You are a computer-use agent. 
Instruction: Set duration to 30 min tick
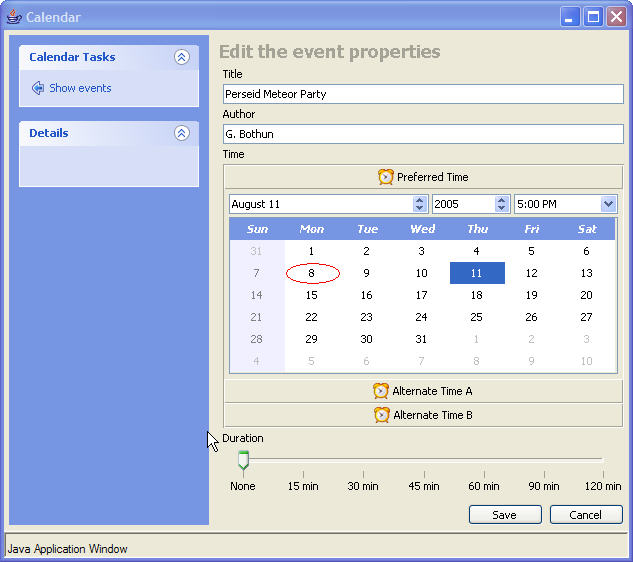363,474
